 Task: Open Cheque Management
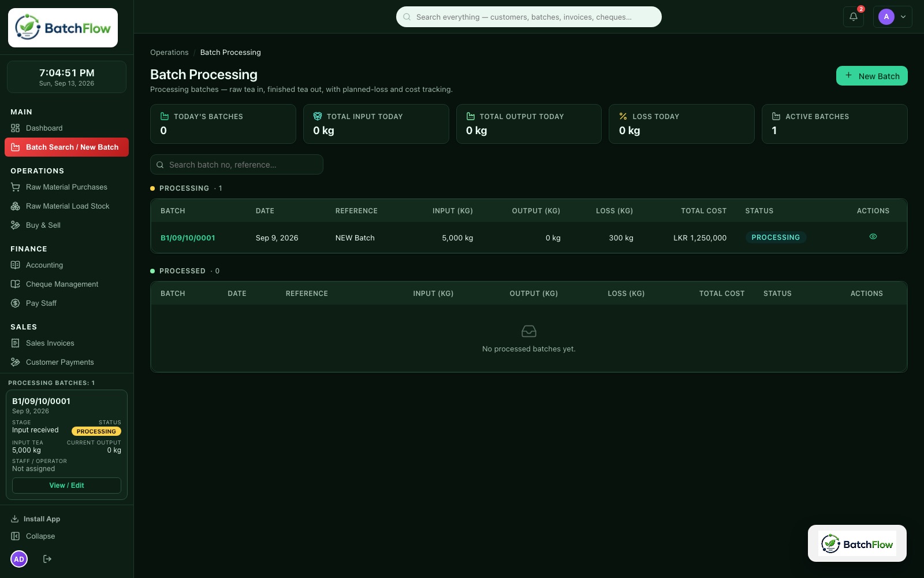click(x=66, y=284)
